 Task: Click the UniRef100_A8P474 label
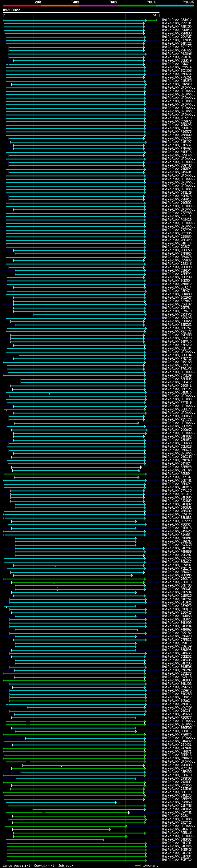177,291
